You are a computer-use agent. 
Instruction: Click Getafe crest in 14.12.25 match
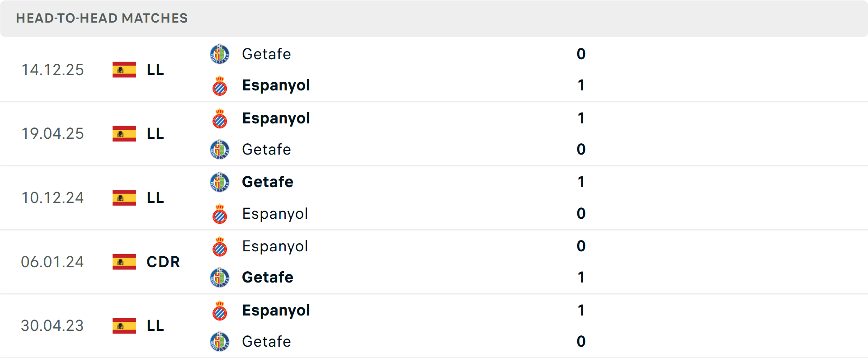point(220,54)
